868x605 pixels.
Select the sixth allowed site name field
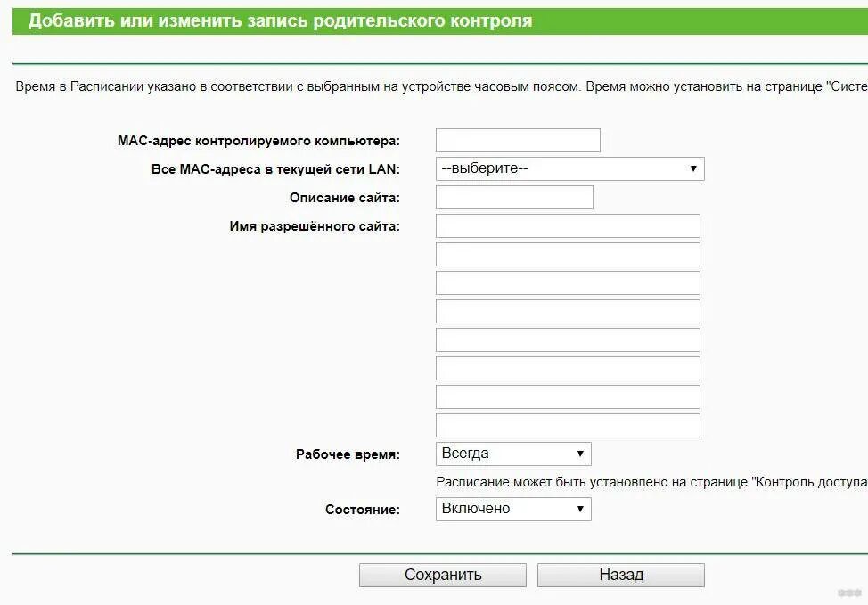568,369
